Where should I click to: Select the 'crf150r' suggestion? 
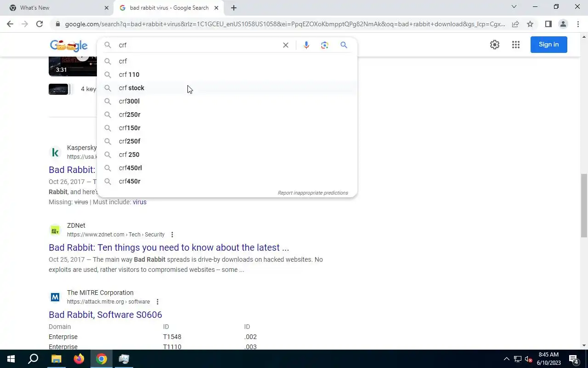tap(227, 128)
